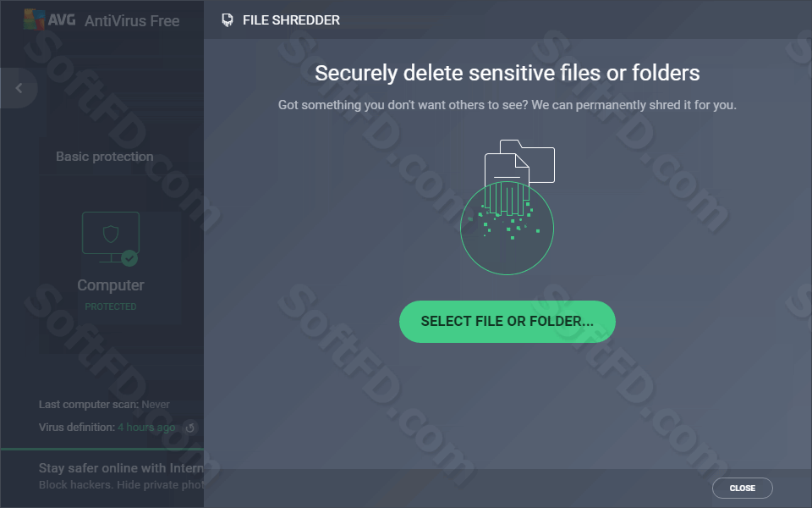Viewport: 812px width, 508px height.
Task: Click the AntiVirus Free product name
Action: [x=132, y=20]
